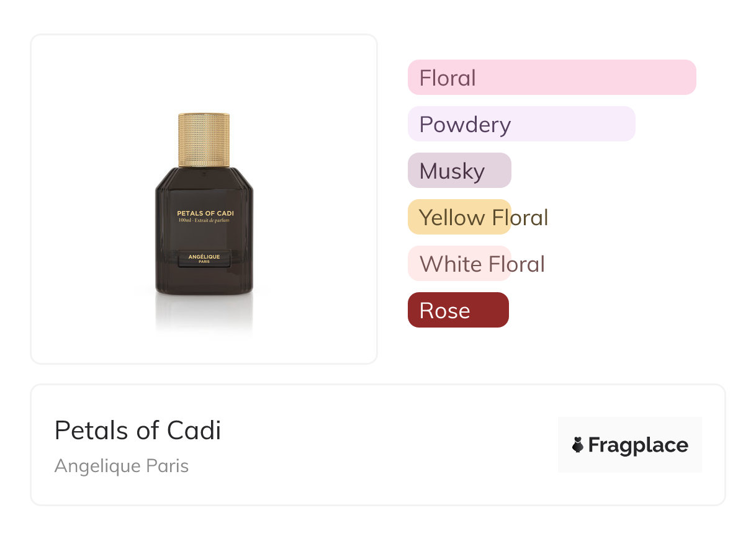Image resolution: width=756 pixels, height=536 pixels.
Task: Click the '100ml' text on the bottle
Action: 184,221
